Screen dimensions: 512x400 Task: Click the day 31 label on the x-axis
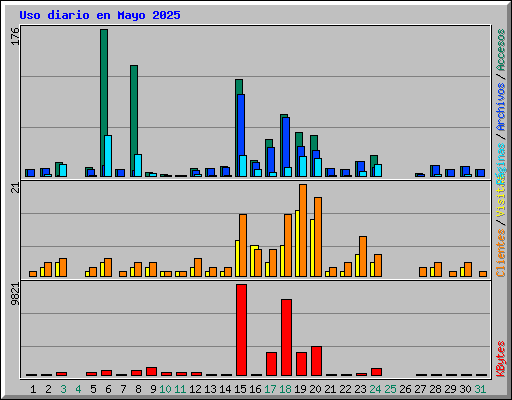click(x=480, y=389)
